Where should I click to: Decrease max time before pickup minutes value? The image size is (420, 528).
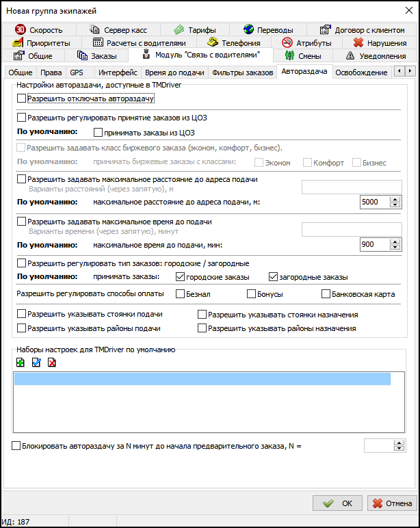pyautogui.click(x=394, y=248)
